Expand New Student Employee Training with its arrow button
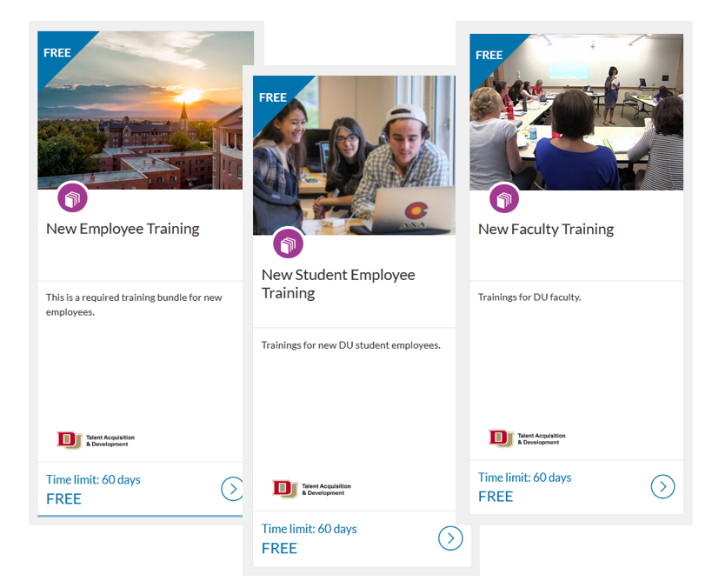Viewport: 712px width, 588px height. (450, 538)
